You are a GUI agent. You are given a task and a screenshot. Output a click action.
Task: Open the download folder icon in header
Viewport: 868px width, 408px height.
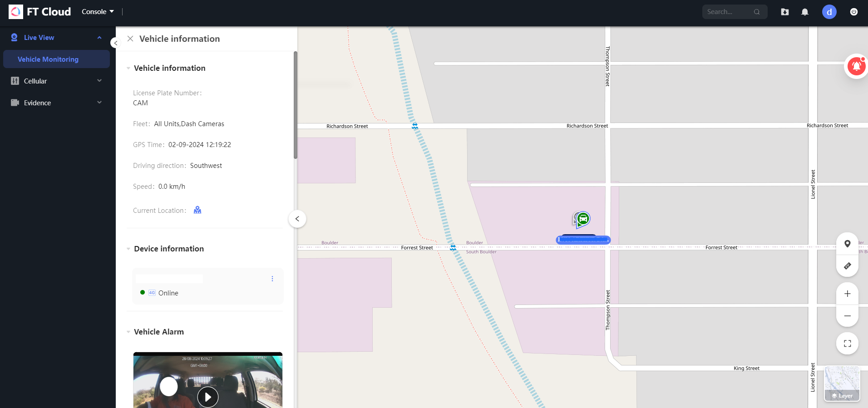[x=785, y=12]
